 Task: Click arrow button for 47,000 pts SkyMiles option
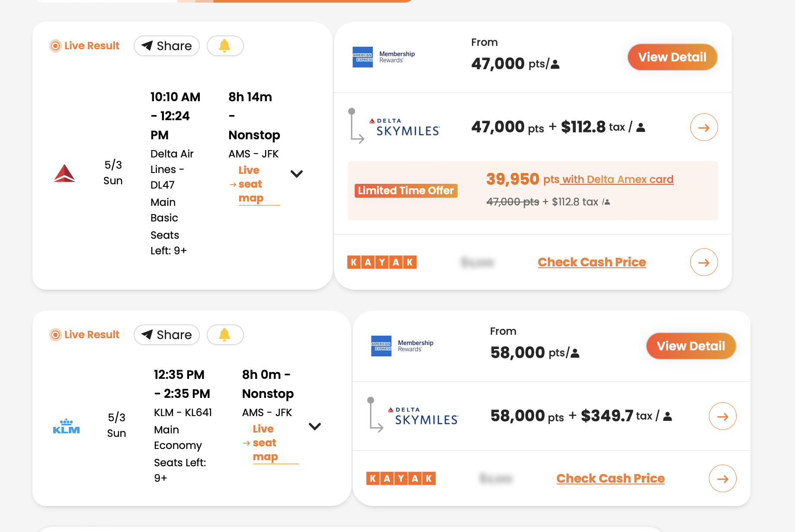pos(704,128)
